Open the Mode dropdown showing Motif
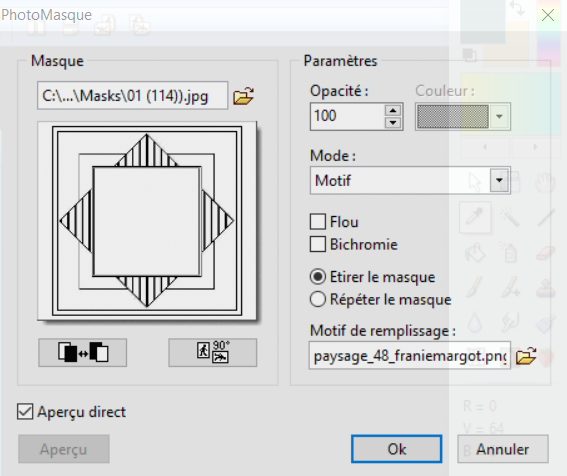567x476 pixels. coord(410,180)
